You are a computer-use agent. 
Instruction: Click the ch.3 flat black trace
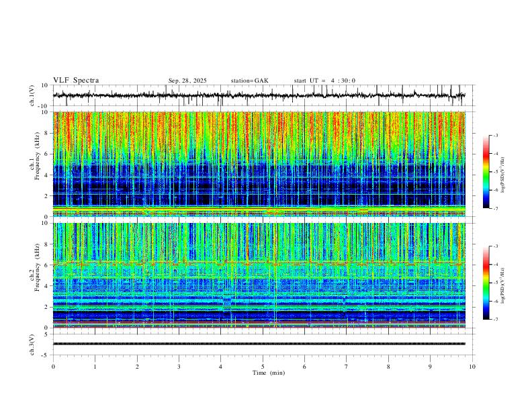pyautogui.click(x=259, y=344)
